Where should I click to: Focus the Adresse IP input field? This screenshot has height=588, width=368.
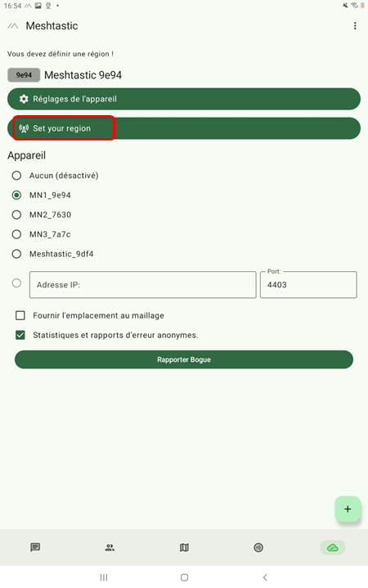point(142,285)
